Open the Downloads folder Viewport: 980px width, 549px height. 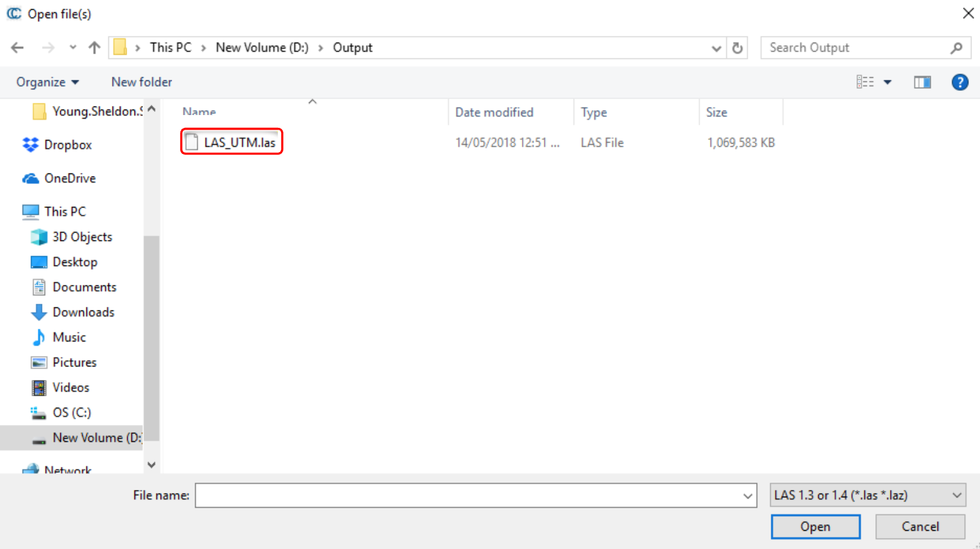(x=83, y=312)
